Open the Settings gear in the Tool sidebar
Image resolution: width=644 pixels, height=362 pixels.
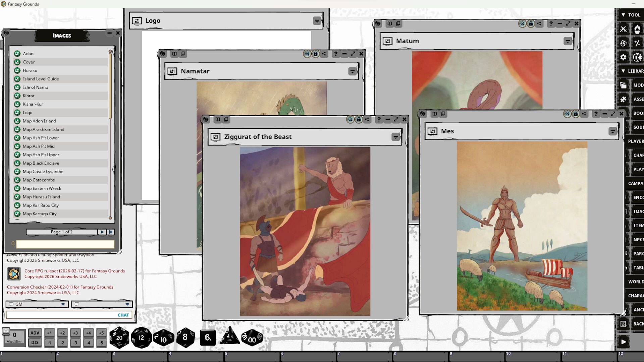(623, 57)
